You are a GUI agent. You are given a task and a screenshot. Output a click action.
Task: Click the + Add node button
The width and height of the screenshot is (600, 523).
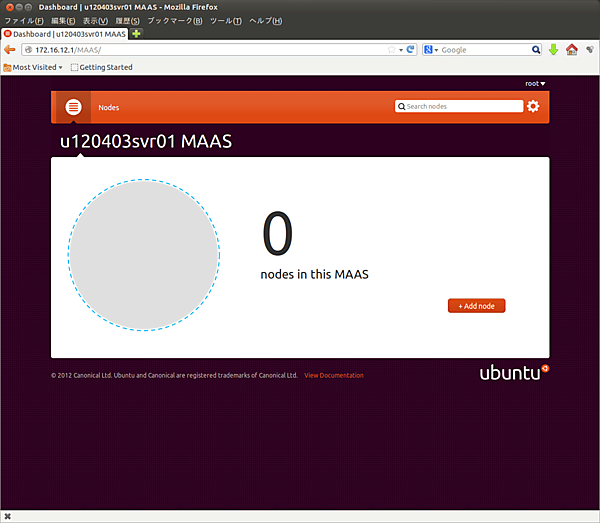coord(476,306)
